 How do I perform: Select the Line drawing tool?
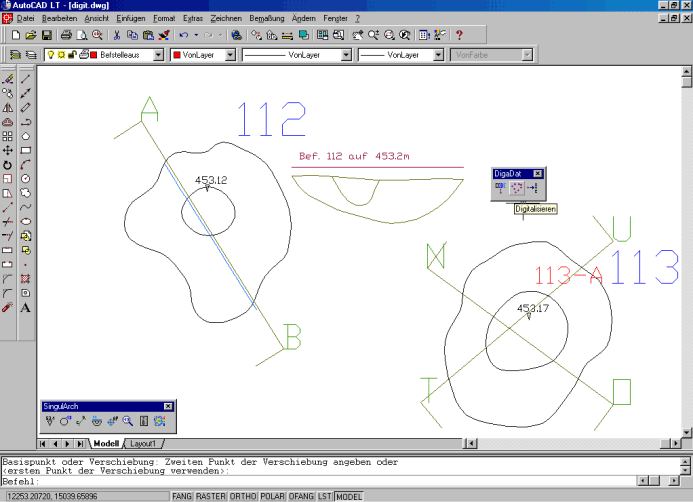(x=26, y=77)
